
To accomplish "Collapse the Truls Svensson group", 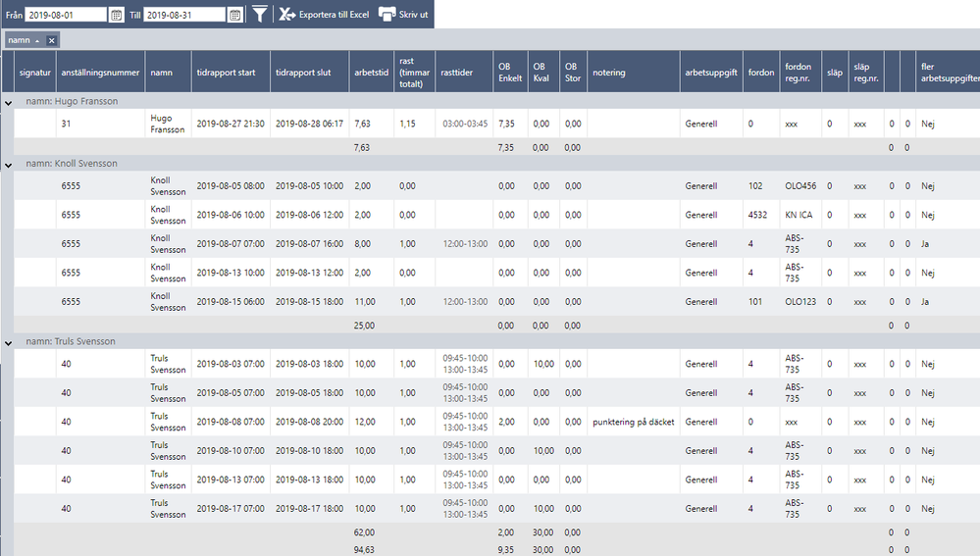I will [8, 343].
